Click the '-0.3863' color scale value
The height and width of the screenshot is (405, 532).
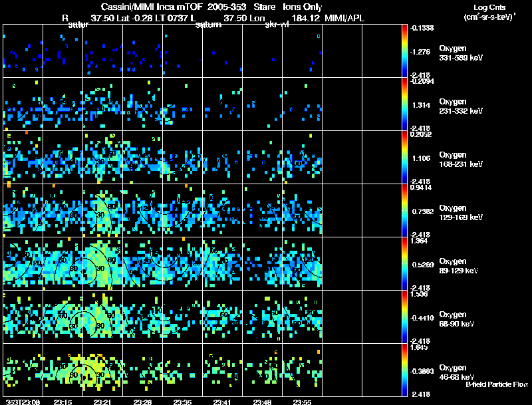(422, 372)
